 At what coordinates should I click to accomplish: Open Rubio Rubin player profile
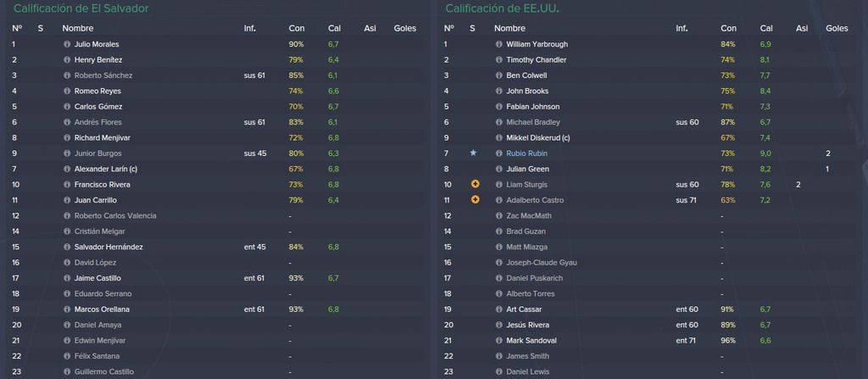[526, 153]
